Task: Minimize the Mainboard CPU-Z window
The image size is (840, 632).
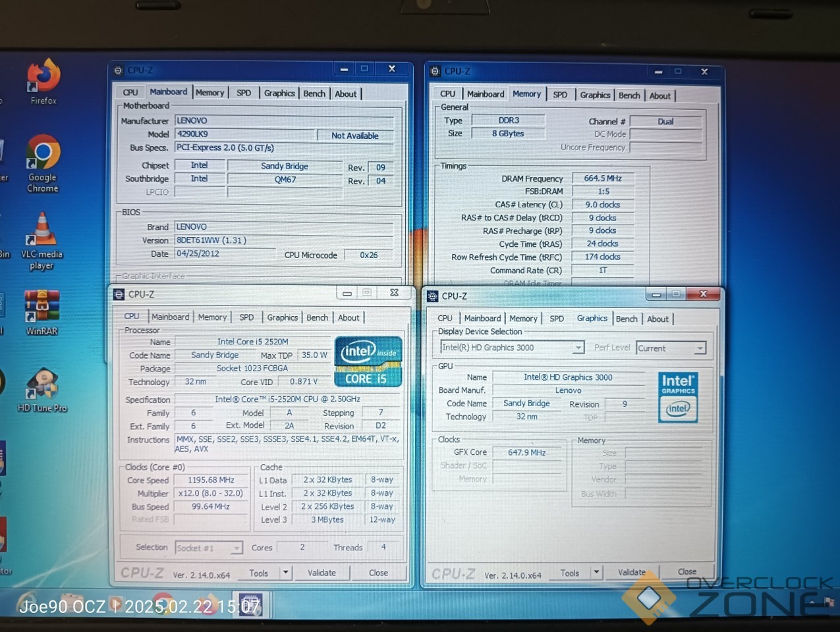Action: point(344,69)
